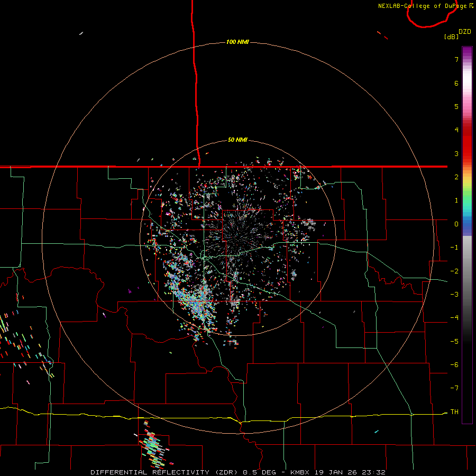The image size is (476, 476).
Task: Click the radar site center of spoke pattern
Action: tap(237, 237)
